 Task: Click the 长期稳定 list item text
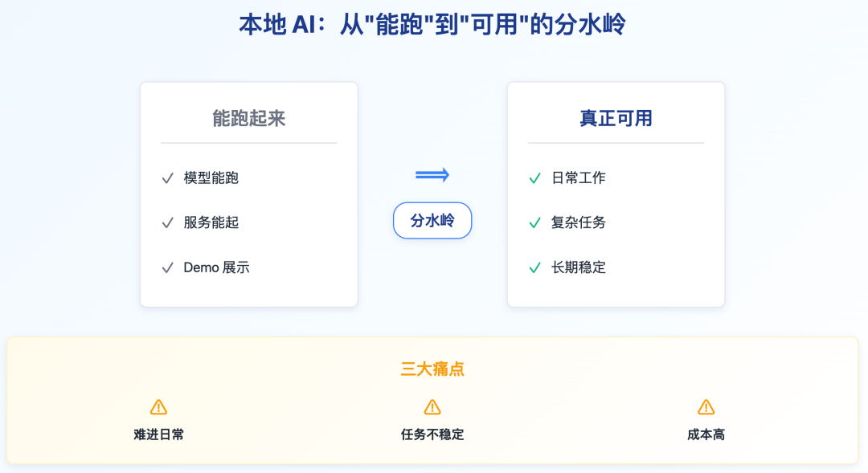click(579, 267)
